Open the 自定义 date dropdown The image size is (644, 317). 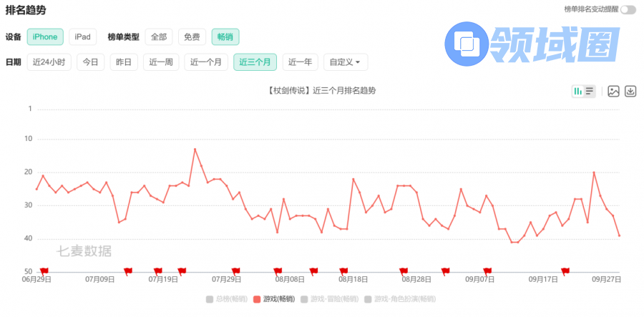[x=346, y=62]
